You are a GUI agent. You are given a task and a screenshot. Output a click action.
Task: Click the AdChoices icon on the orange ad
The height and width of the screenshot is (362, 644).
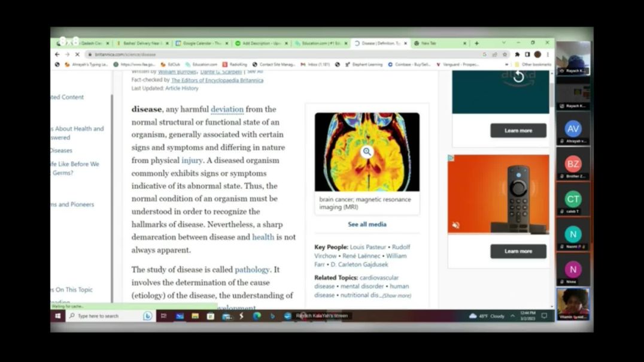pyautogui.click(x=451, y=158)
